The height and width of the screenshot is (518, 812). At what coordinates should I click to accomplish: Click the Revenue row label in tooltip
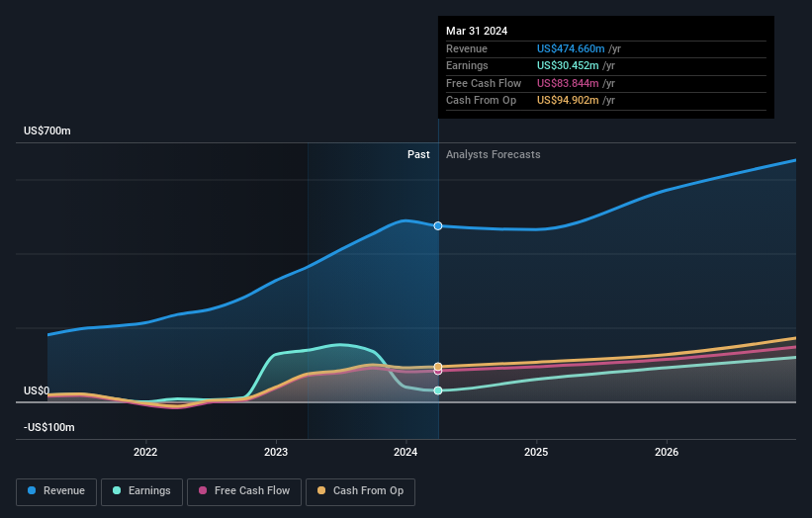click(467, 48)
